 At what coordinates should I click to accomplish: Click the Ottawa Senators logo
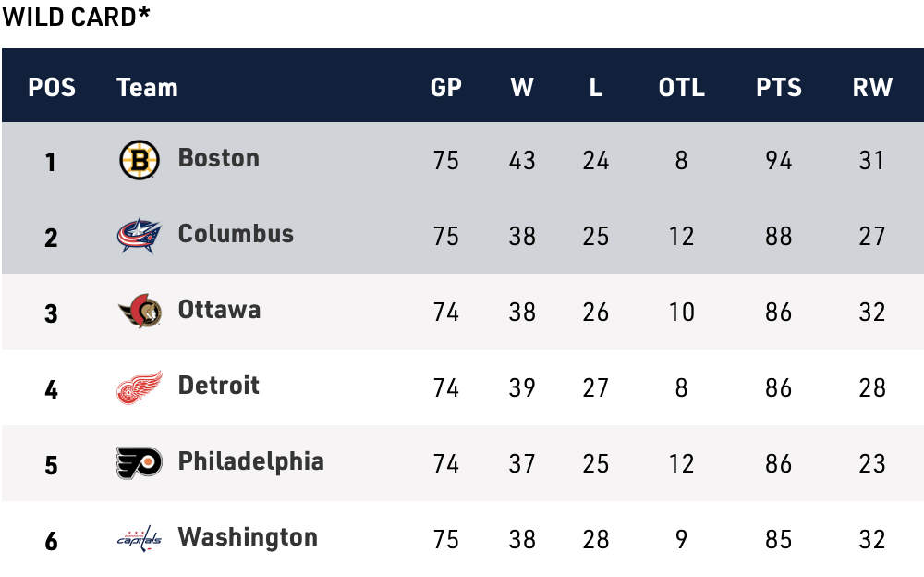pyautogui.click(x=140, y=312)
